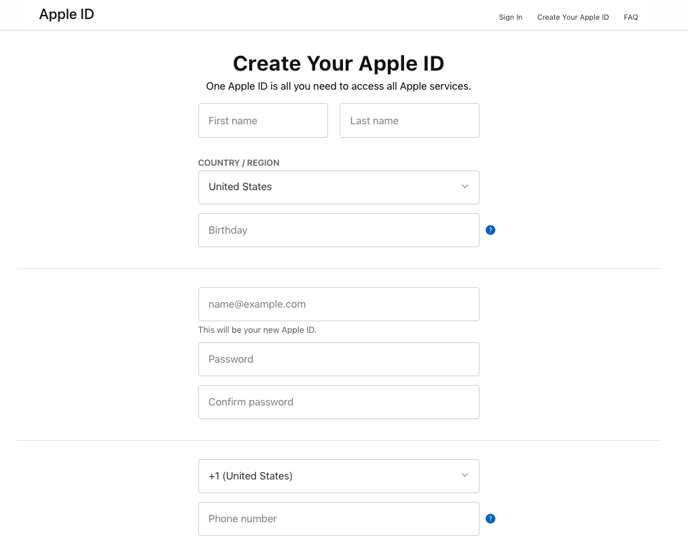Click the Apple ID logo title
Viewport: 688px width, 544px height.
click(x=67, y=14)
